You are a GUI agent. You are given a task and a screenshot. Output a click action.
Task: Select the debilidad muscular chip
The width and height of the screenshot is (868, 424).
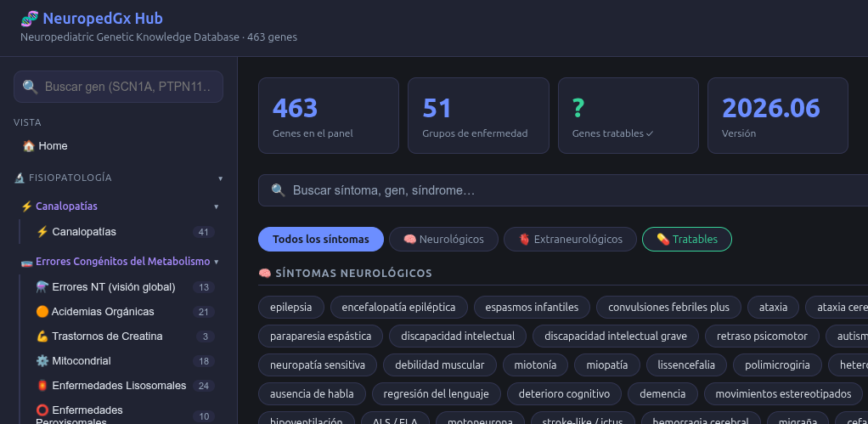440,365
